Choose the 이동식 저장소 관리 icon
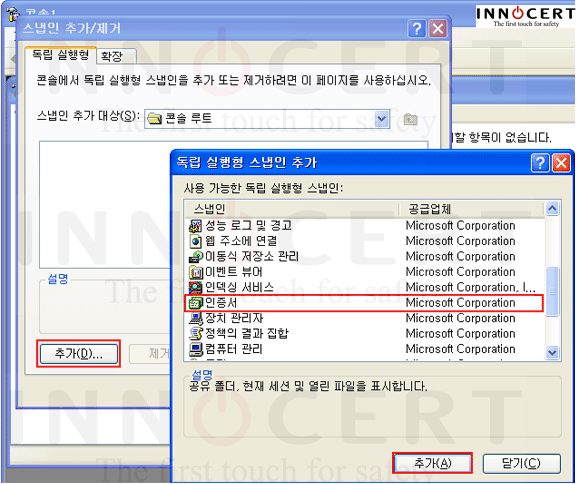The width and height of the screenshot is (578, 484). click(x=195, y=257)
